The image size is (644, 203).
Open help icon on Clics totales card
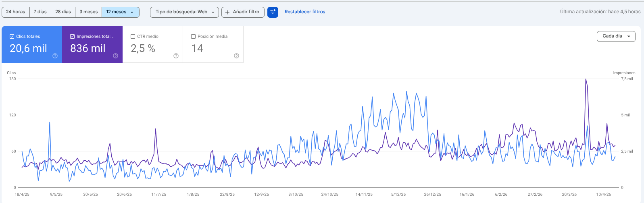click(x=55, y=56)
